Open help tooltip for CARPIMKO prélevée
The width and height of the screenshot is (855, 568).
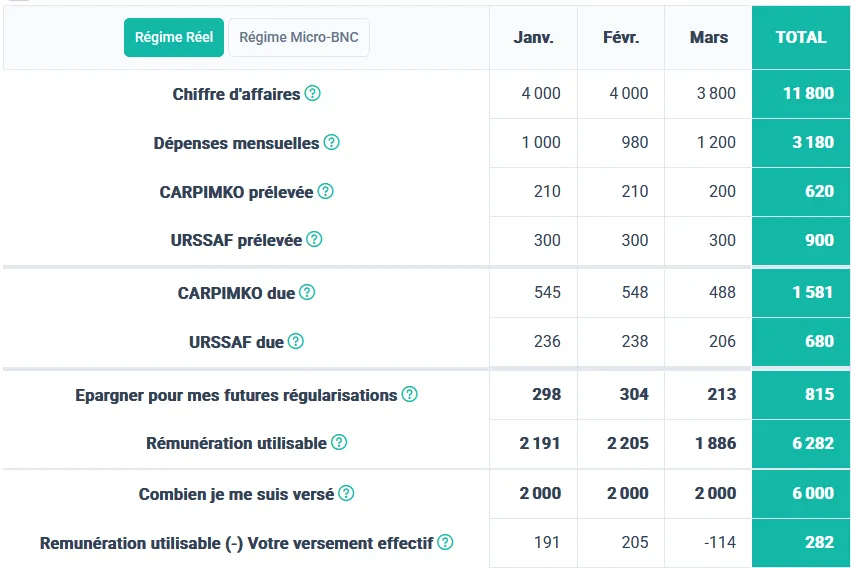pyautogui.click(x=325, y=191)
